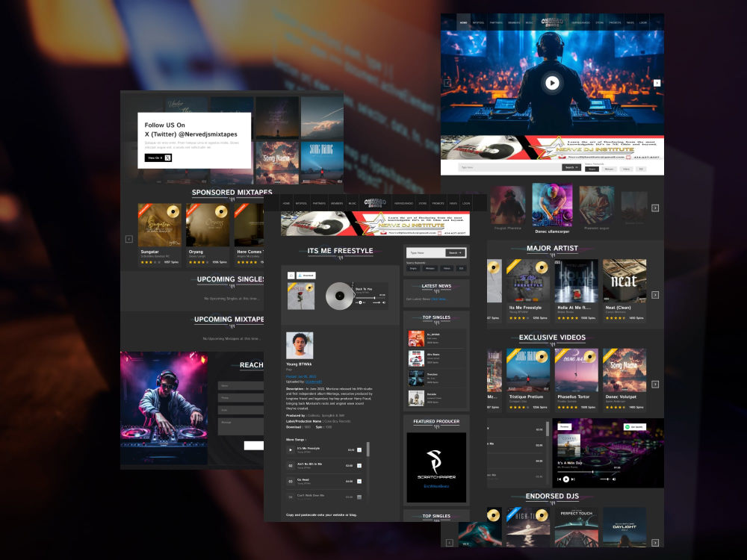Click the next arrow in Major Artist row
747x560 pixels.
655,295
